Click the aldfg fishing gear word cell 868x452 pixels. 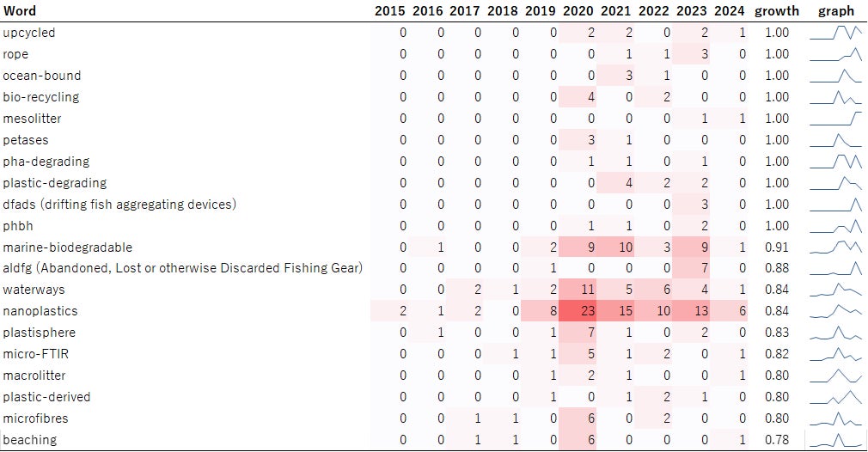(x=183, y=268)
